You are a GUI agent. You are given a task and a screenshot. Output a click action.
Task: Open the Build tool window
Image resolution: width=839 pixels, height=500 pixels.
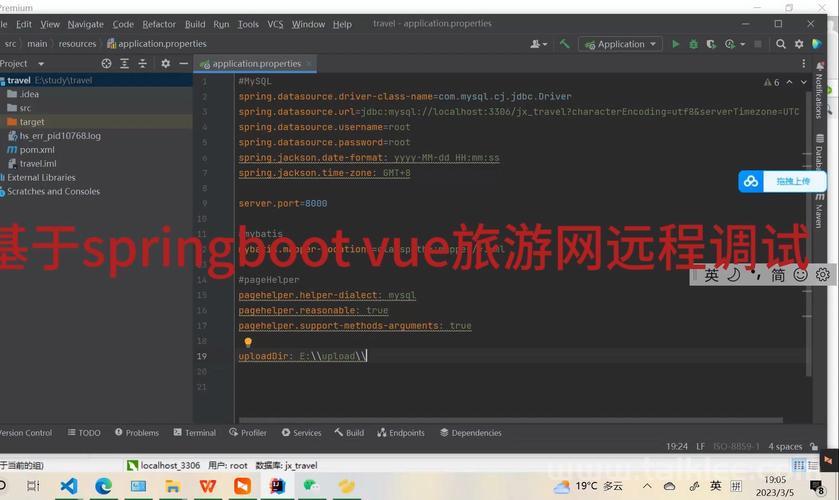[x=349, y=433]
